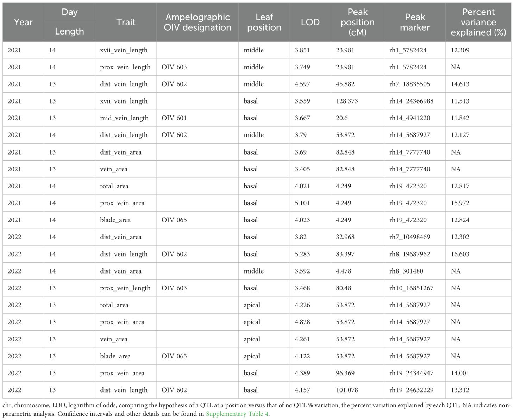Click the OIV 601 designation cell
Viewport: 514px width, 420px height.
pyautogui.click(x=174, y=118)
